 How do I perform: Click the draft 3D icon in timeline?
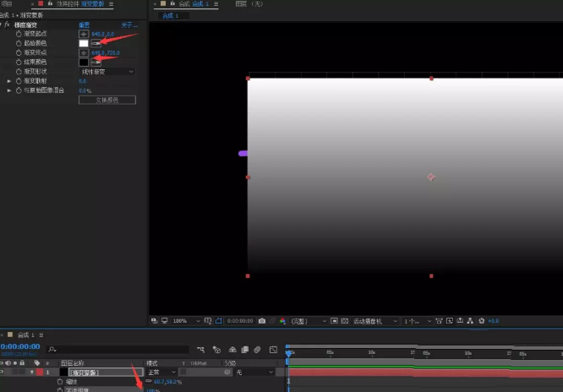[x=216, y=349]
